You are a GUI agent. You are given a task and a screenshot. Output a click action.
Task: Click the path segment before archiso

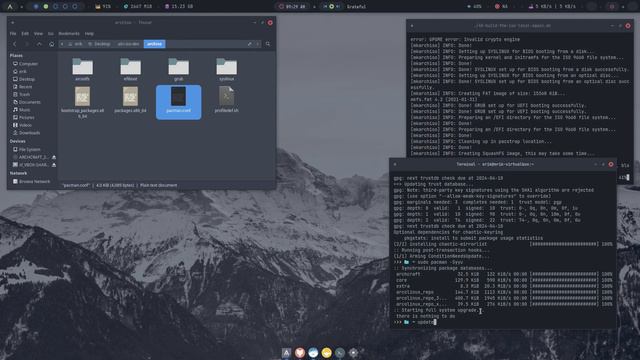[x=128, y=44]
